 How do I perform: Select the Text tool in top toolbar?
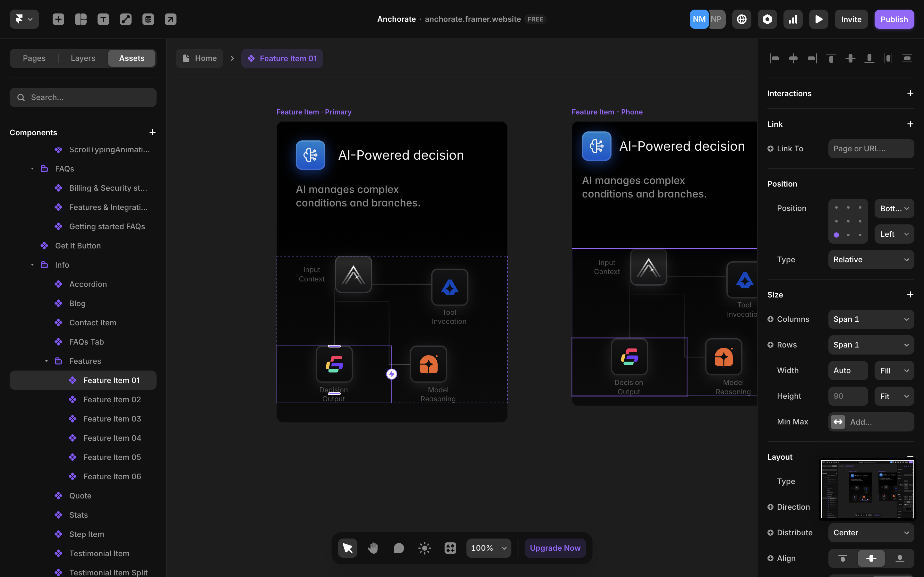(x=103, y=19)
